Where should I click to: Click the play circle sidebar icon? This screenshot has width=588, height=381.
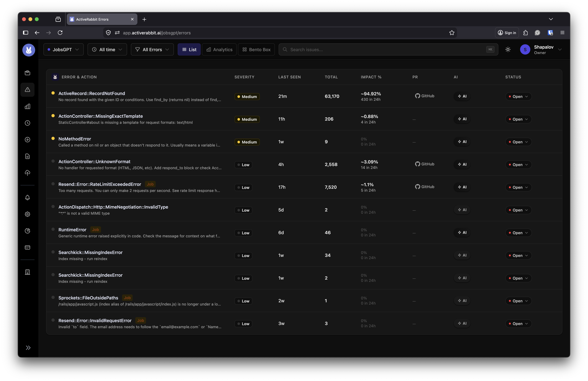click(x=27, y=140)
